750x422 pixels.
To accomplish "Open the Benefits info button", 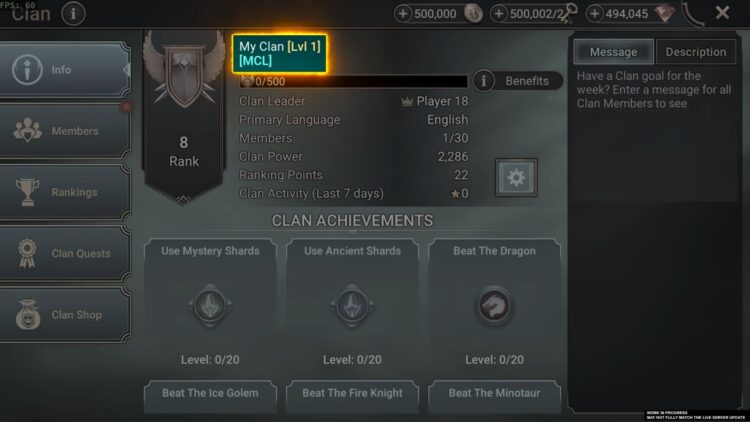I will click(x=518, y=81).
